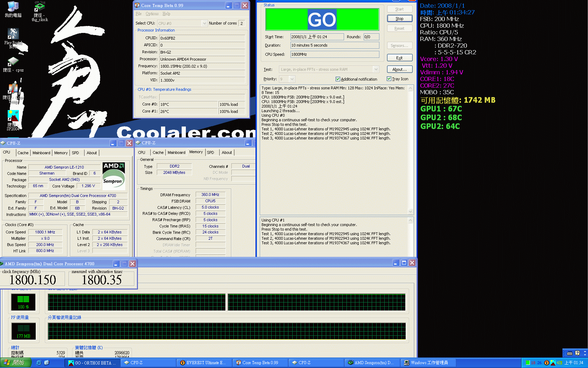This screenshot has height=368, width=588.
Task: Open the Select CPU dropdown in Core Temp
Action: pos(204,23)
